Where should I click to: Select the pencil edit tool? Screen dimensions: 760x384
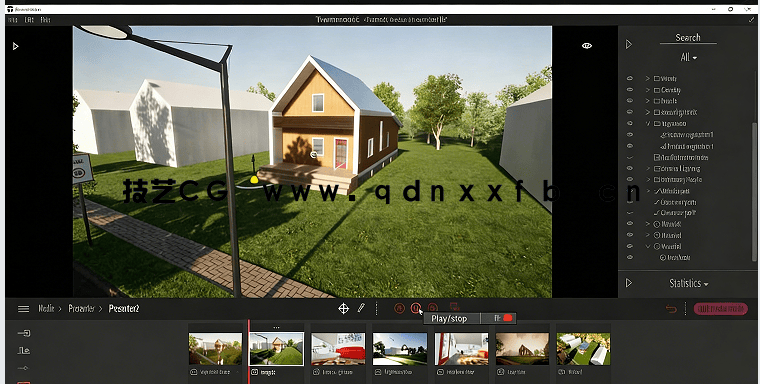tap(361, 308)
